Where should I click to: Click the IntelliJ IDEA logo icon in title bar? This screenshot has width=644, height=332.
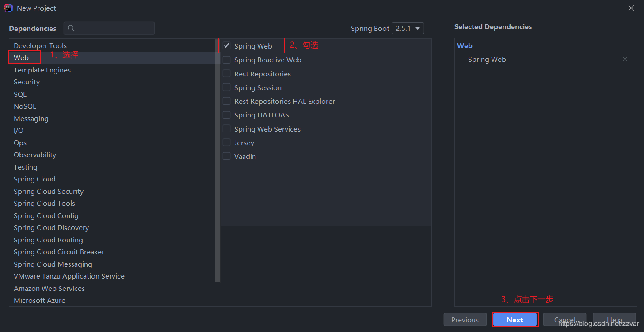pyautogui.click(x=8, y=8)
